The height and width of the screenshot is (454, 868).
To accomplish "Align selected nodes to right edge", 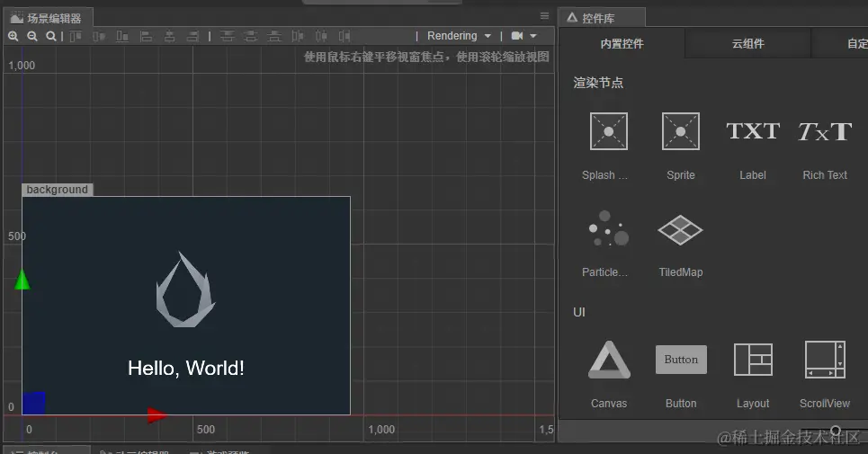I will tap(192, 37).
